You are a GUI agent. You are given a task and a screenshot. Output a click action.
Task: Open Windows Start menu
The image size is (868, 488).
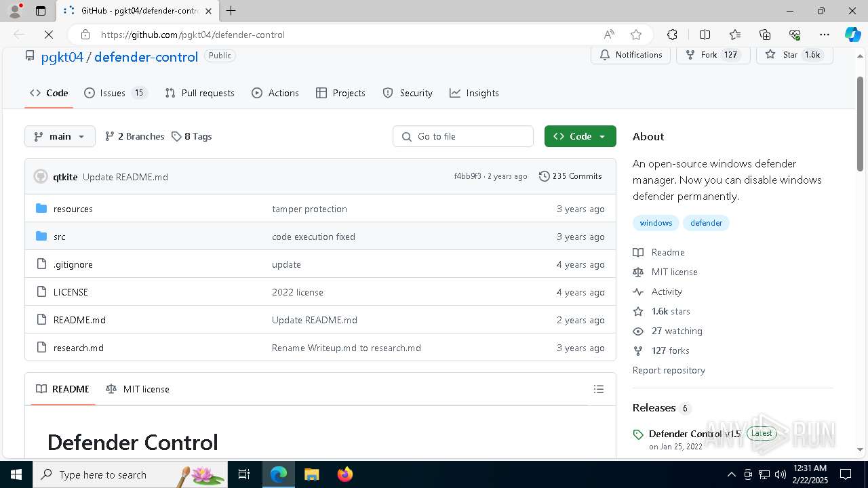16,474
